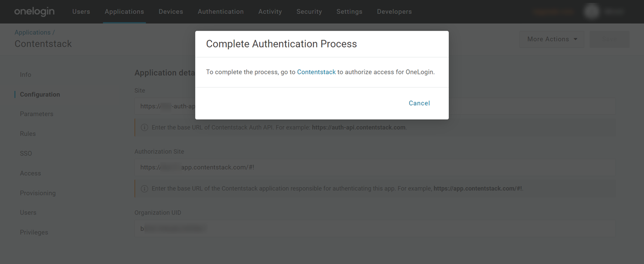Open the Users top menu

point(81,11)
